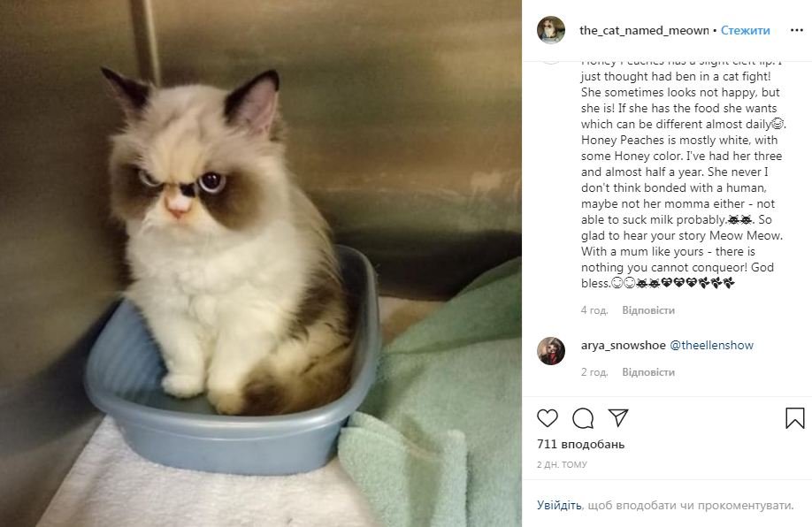Click the Стежити follow link
Image resolution: width=812 pixels, height=527 pixels.
point(745,31)
